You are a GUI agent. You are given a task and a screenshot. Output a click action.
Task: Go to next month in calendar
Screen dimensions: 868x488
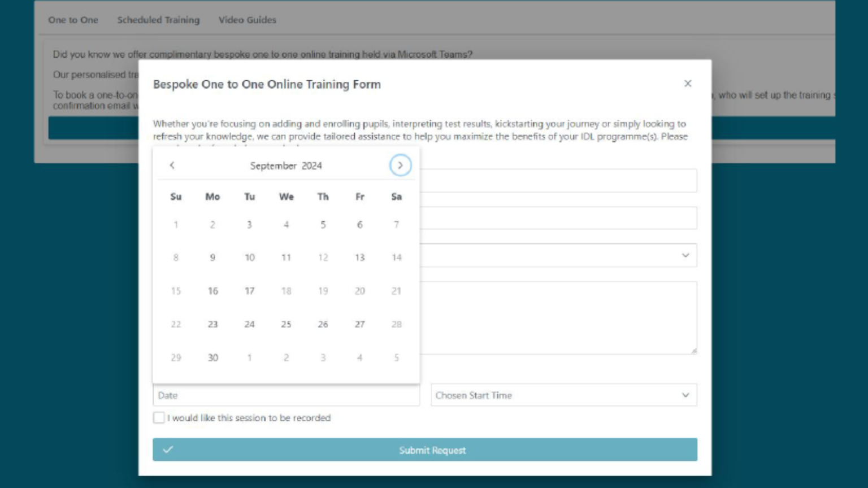[400, 165]
